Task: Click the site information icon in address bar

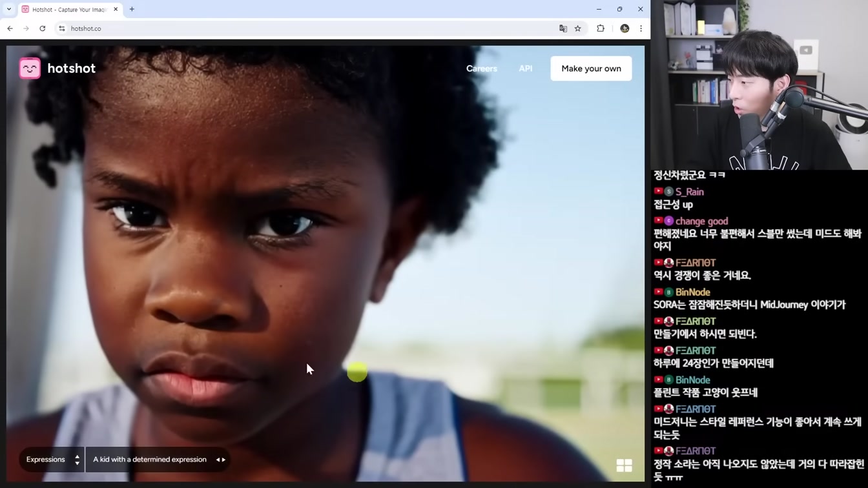Action: pos(62,28)
